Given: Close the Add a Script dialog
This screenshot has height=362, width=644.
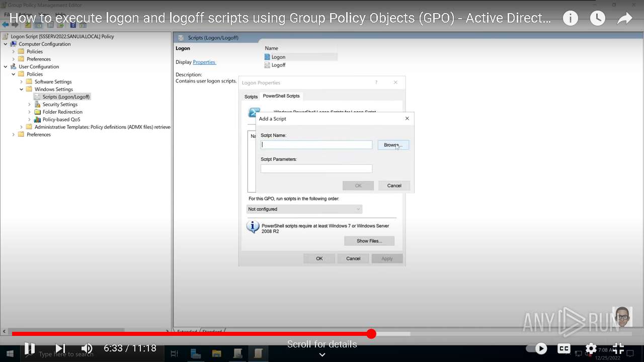Looking at the screenshot, I should point(407,119).
